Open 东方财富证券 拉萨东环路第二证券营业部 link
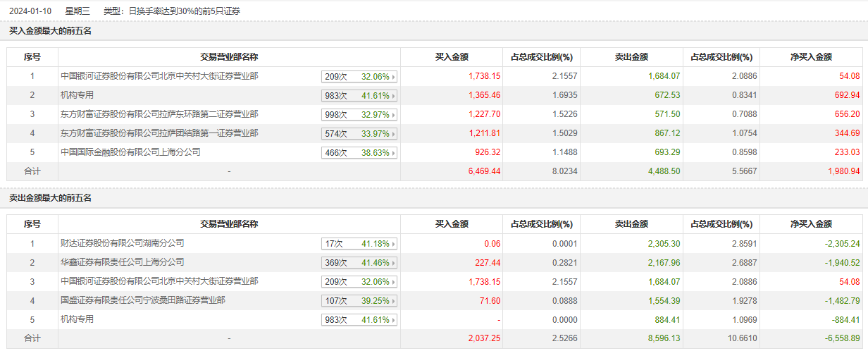Image resolution: width=868 pixels, height=351 pixels. click(159, 114)
